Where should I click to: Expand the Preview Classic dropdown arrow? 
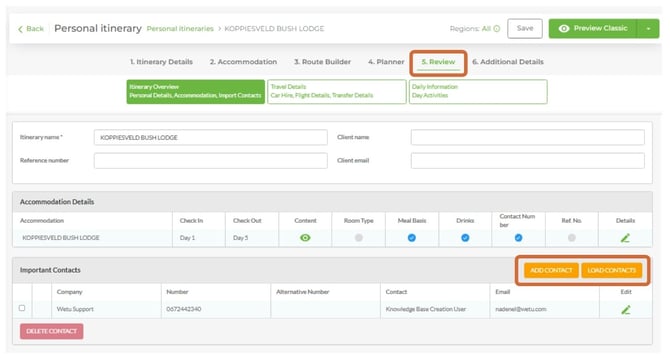[648, 29]
